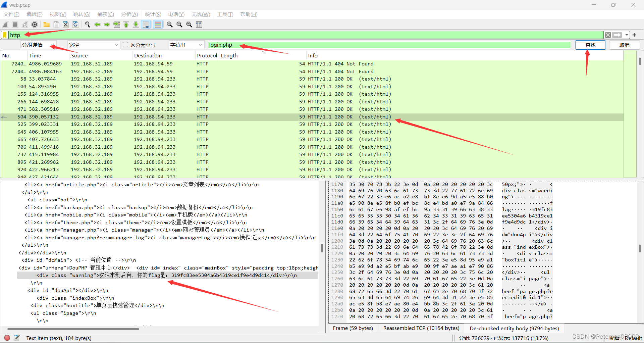This screenshot has height=343, width=644.
Task: Open find packet magnifier in toolbar
Action: (x=88, y=24)
